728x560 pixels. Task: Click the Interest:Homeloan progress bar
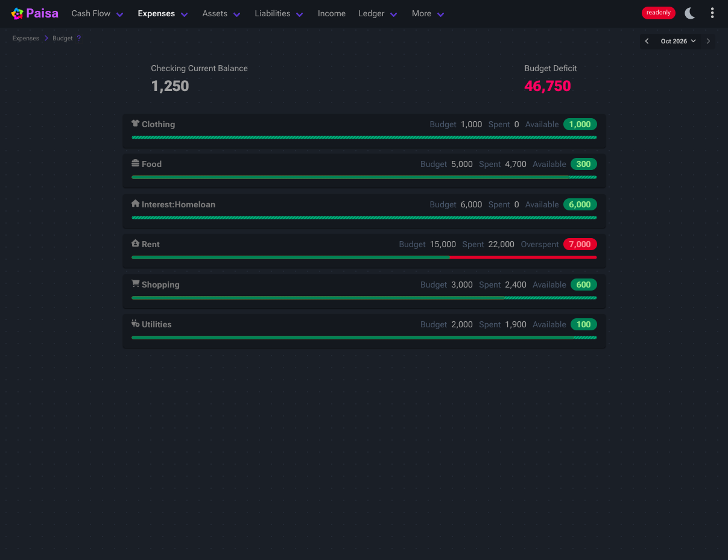coord(364,218)
